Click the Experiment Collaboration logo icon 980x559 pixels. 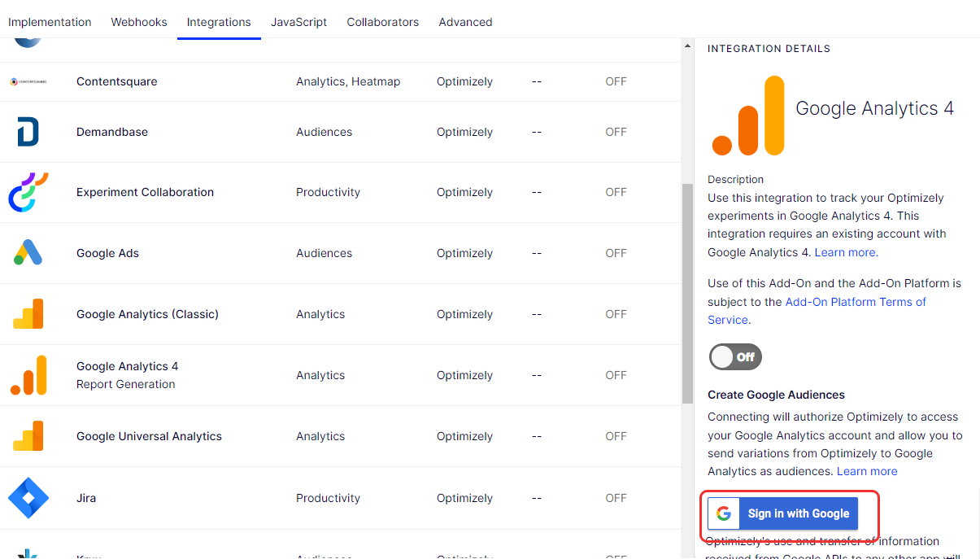coord(28,192)
